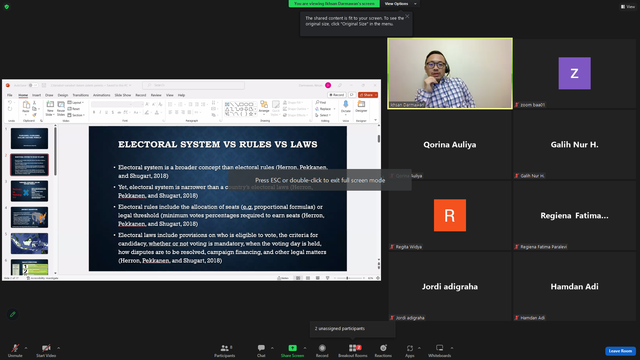This screenshot has height=360, width=640.
Task: Switch to PowerPoint Insert tab
Action: [x=36, y=95]
